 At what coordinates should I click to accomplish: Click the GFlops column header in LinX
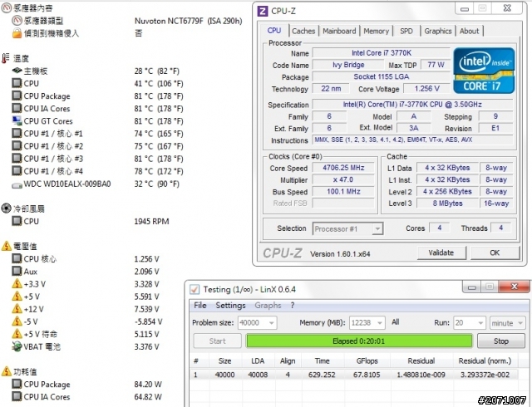pyautogui.click(x=367, y=360)
